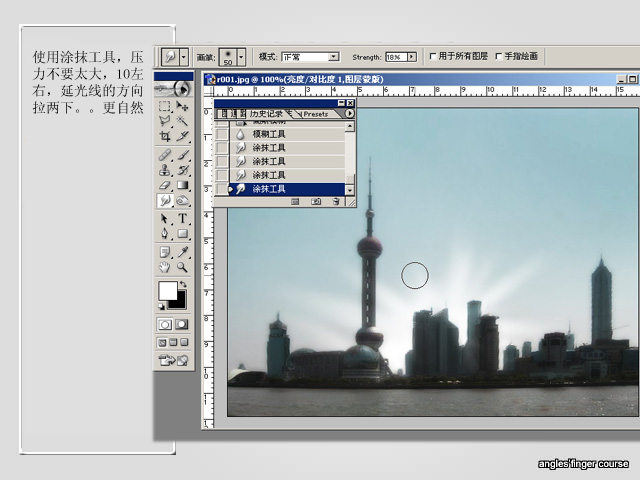Switch to Standard Screen mode
The height and width of the screenshot is (480, 640).
[x=162, y=342]
